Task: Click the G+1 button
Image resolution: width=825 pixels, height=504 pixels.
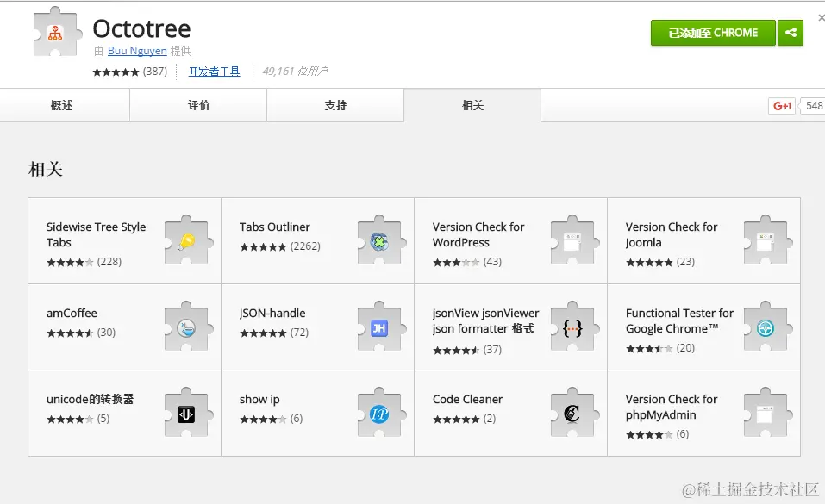Action: [x=782, y=106]
